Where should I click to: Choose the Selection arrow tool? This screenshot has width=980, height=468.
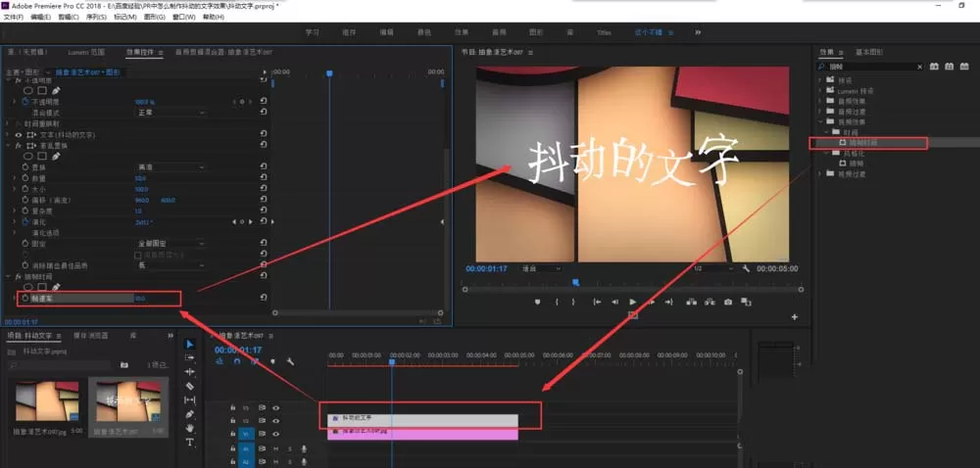pos(190,345)
